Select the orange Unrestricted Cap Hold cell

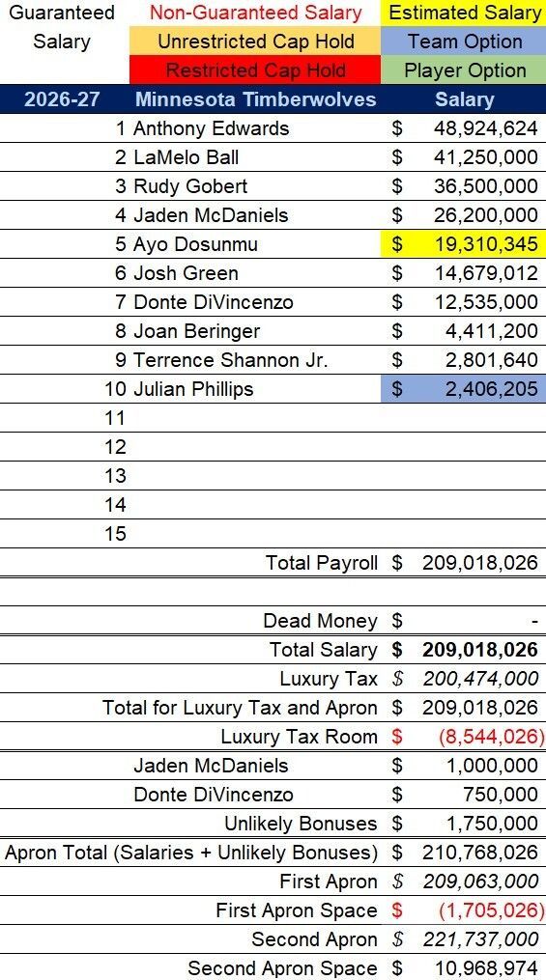click(x=255, y=42)
